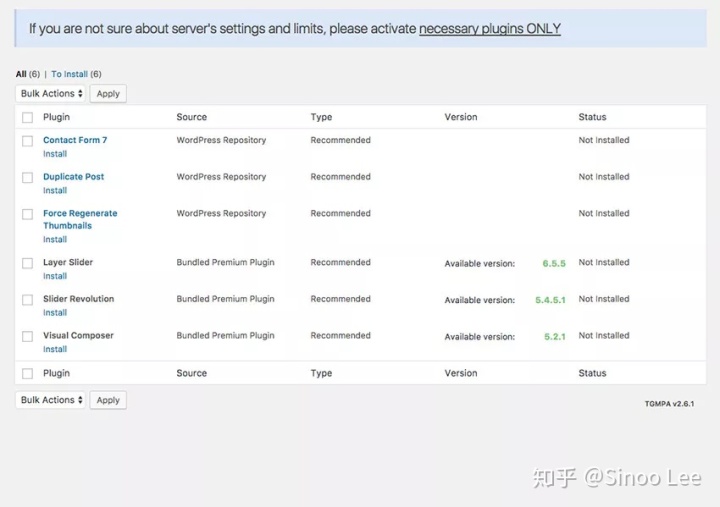
Task: Click 'Not Installed' status for Duplicate Post
Action: [x=604, y=177]
